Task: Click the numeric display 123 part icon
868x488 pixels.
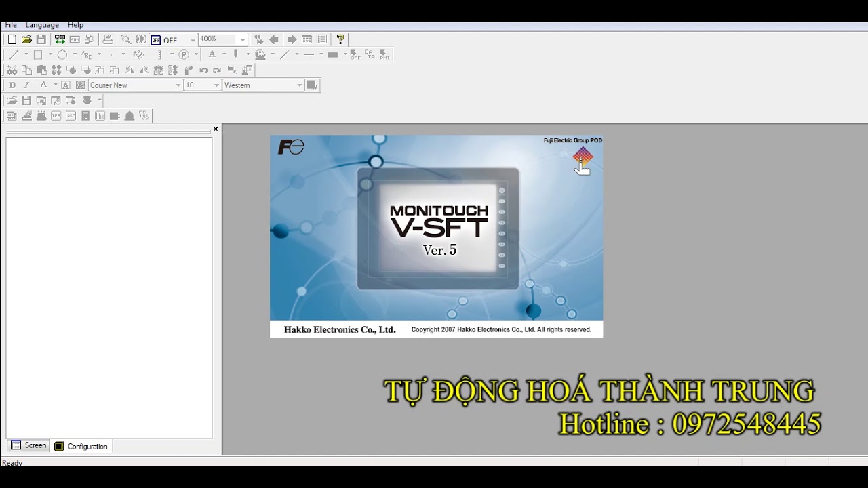Action: (56, 116)
